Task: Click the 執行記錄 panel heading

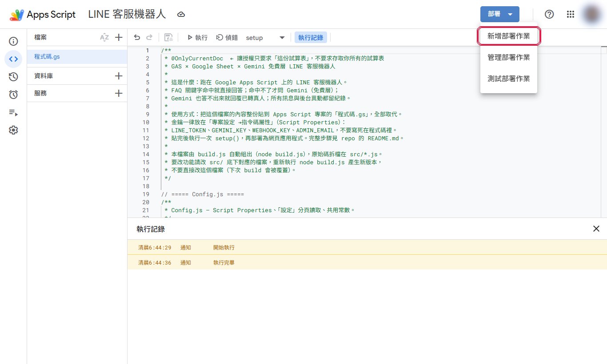Action: (x=151, y=229)
